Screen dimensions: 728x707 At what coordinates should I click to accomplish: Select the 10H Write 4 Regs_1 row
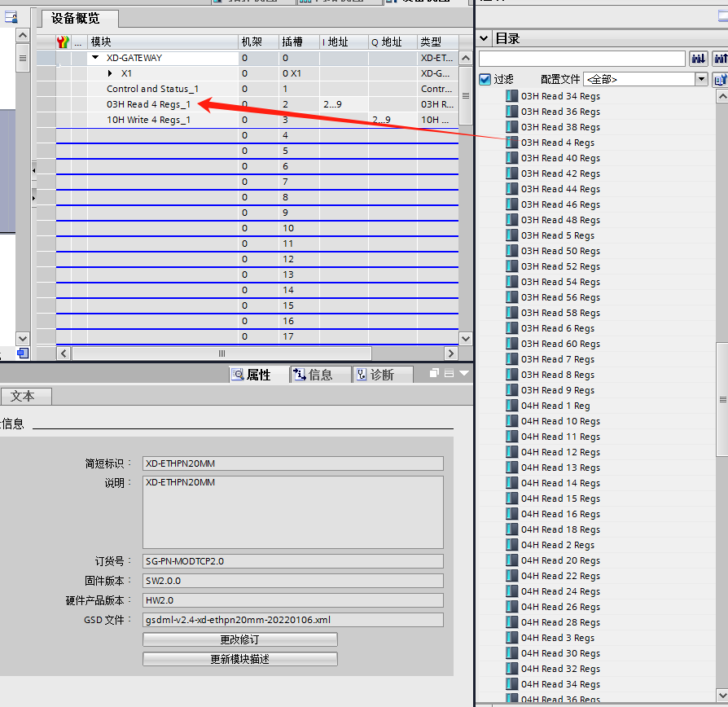[x=257, y=120]
